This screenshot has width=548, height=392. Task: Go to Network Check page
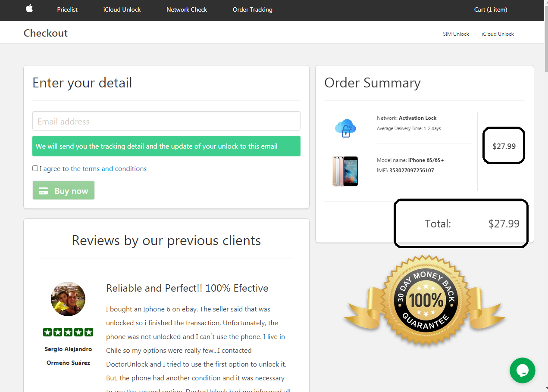pos(187,9)
